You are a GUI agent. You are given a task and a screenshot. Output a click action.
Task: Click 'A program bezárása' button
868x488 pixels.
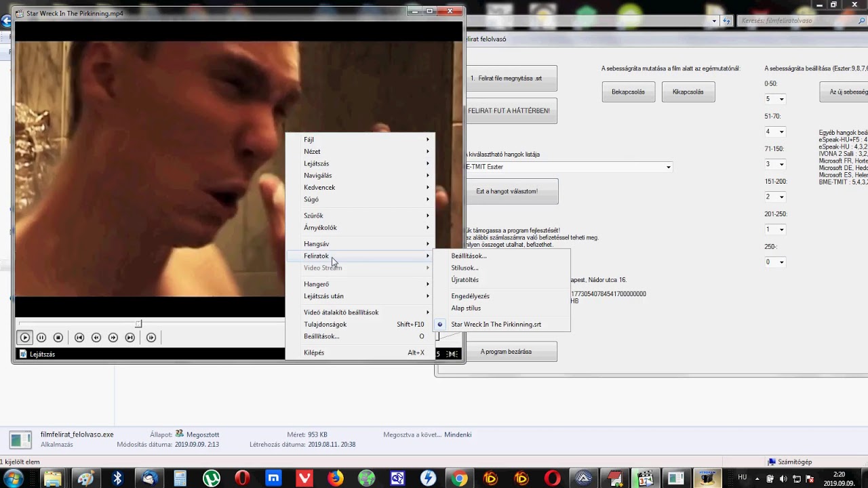click(511, 352)
